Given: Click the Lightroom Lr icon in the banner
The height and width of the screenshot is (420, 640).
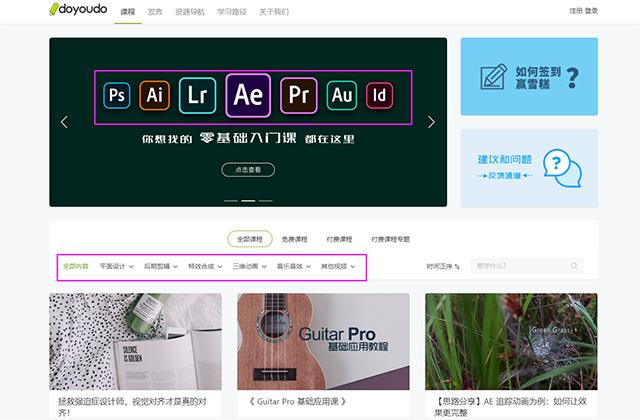Looking at the screenshot, I should coord(197,95).
